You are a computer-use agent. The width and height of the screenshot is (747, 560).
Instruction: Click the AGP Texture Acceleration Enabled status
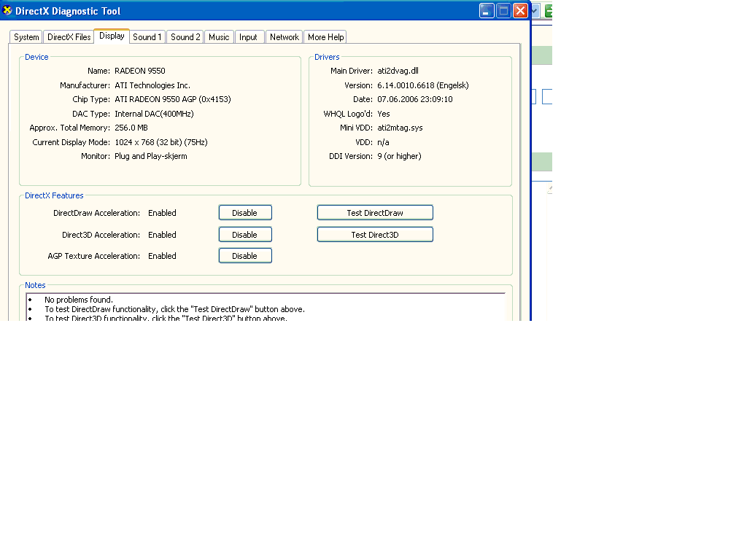pos(162,256)
